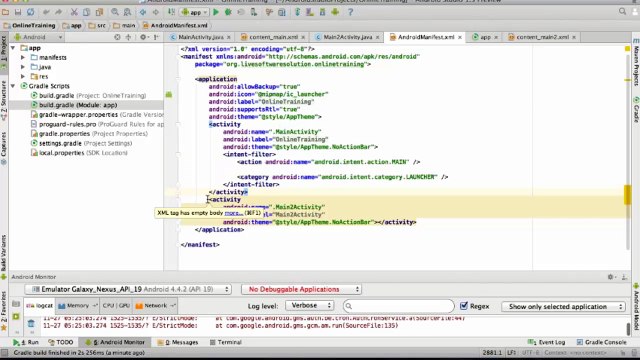This screenshot has width=640, height=360.
Task: Click the Open folder toolbar icon
Action: coord(5,12)
